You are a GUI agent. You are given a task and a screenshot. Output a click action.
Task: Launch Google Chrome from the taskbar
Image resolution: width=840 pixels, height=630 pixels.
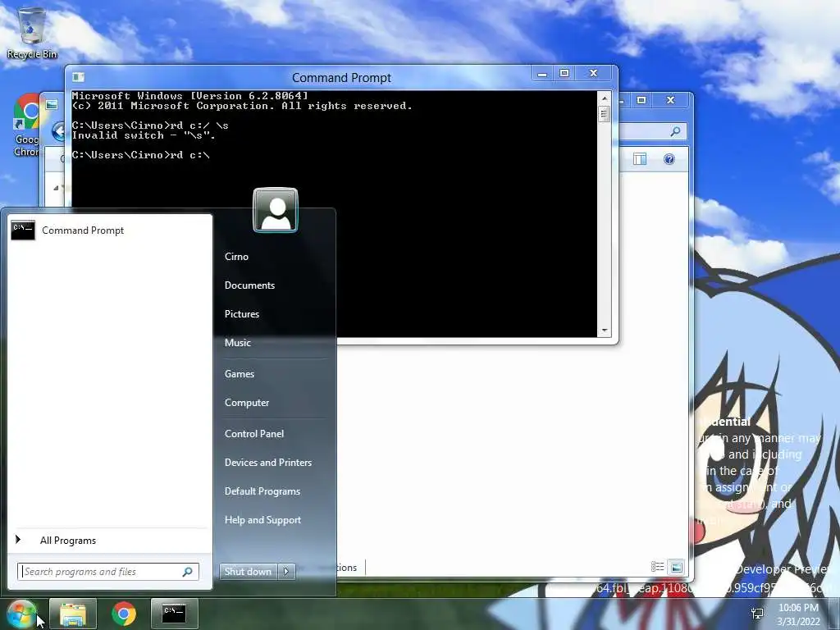tap(124, 614)
